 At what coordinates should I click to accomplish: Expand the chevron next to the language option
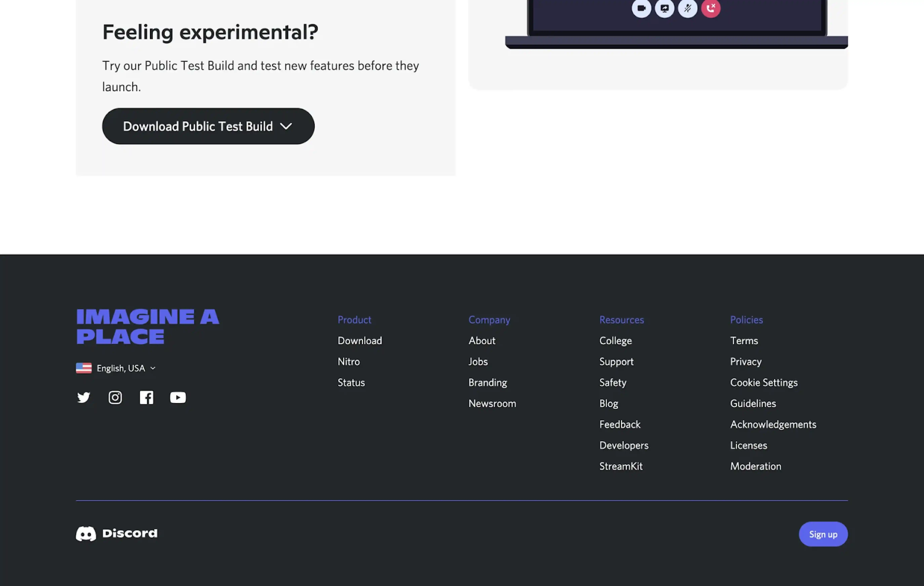152,368
